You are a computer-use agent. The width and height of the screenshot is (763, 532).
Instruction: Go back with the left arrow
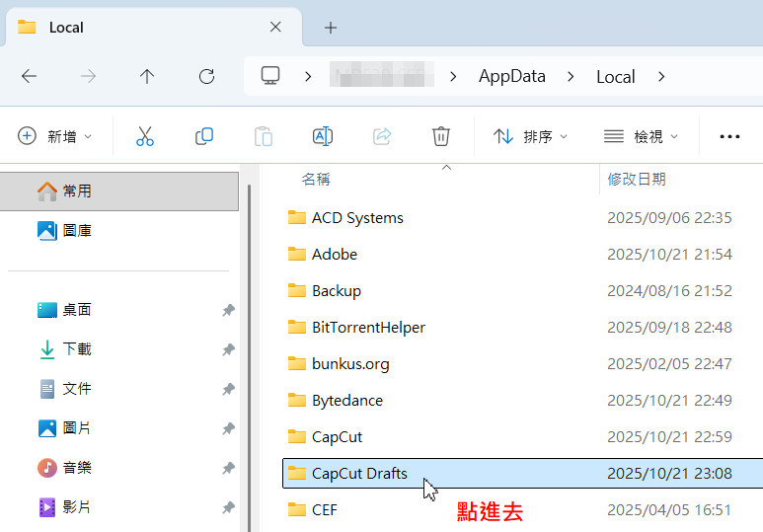tap(30, 76)
